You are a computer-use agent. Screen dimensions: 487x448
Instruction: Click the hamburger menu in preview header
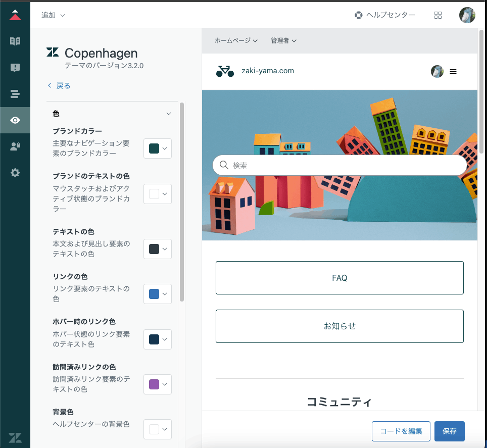point(453,72)
